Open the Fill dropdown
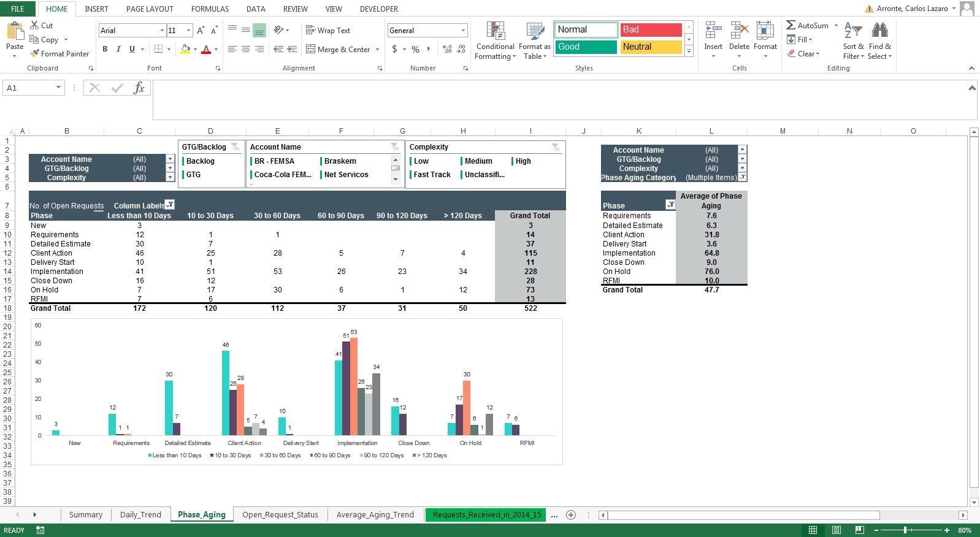 coord(800,39)
